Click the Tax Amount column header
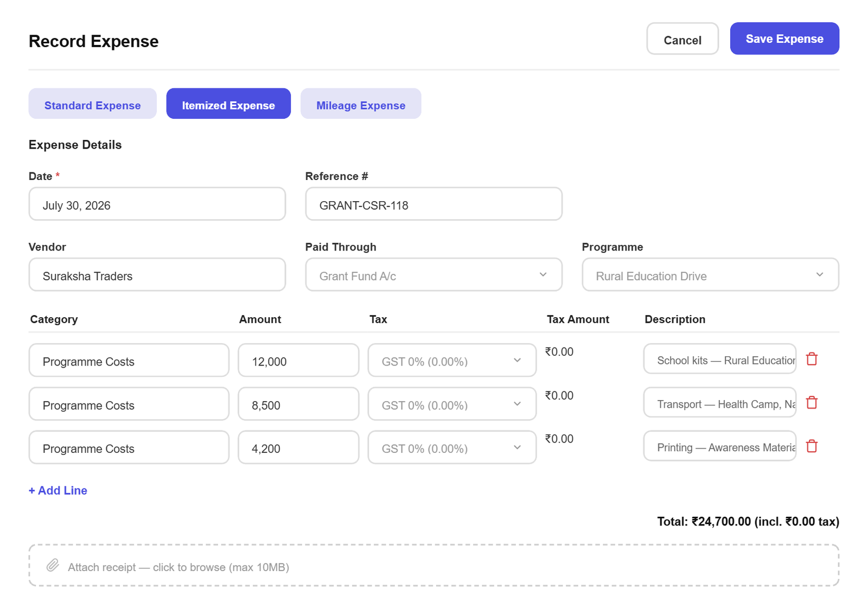The width and height of the screenshot is (868, 597). tap(578, 319)
